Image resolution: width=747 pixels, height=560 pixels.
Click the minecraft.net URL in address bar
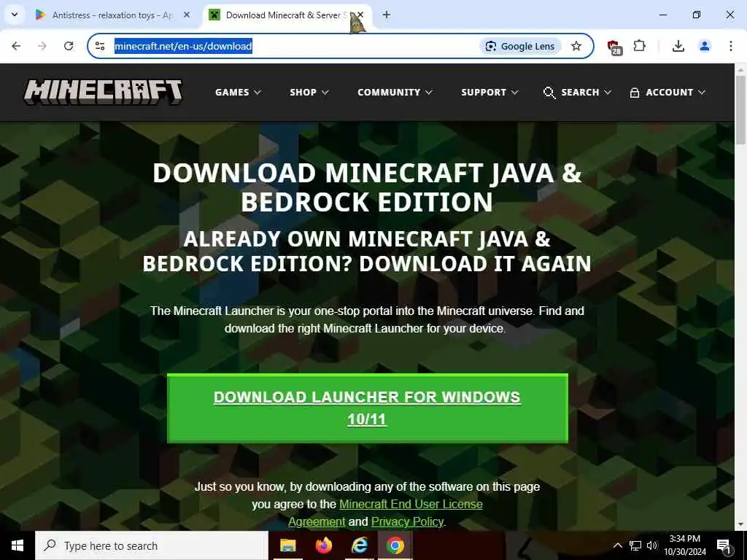(183, 46)
